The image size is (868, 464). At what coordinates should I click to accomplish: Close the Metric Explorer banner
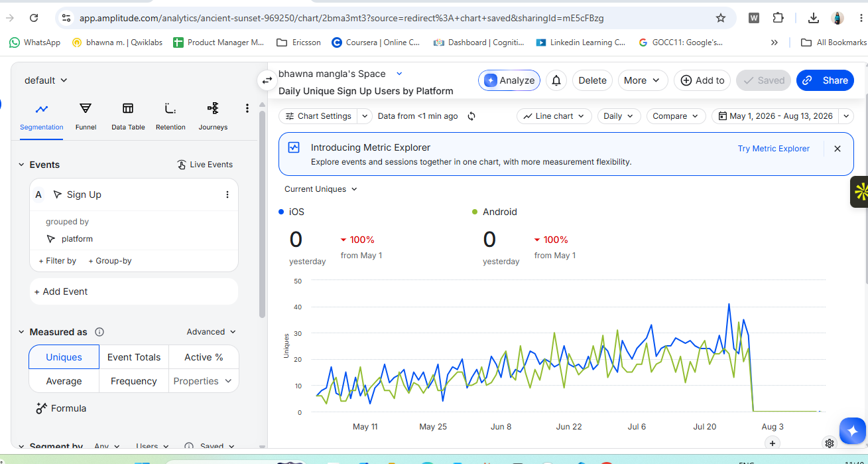(837, 149)
